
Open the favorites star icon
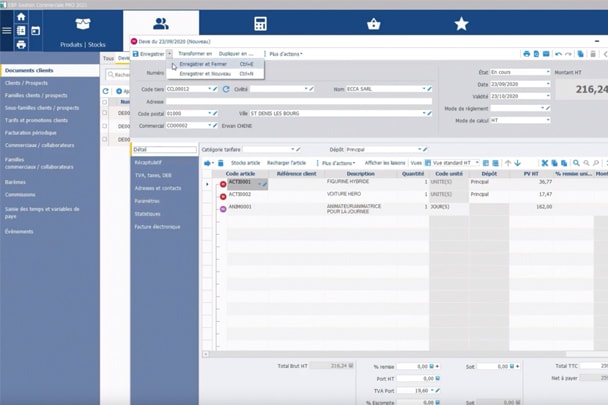(461, 23)
